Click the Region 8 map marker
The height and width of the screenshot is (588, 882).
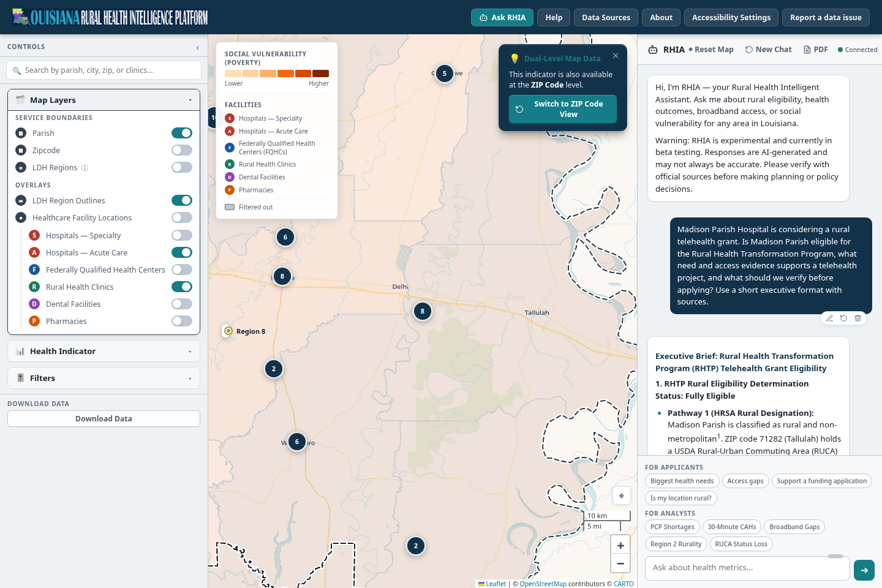pos(228,331)
